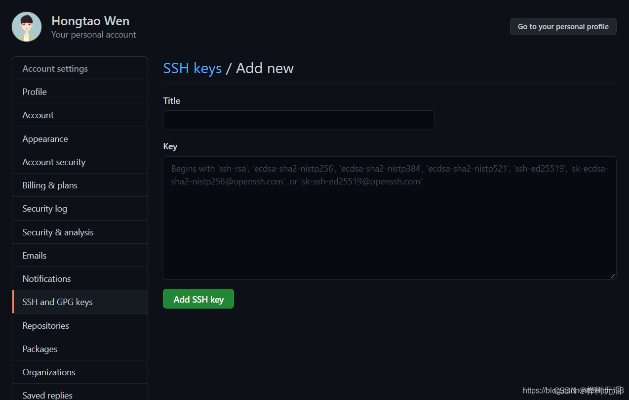Open the Profile settings page
The height and width of the screenshot is (400, 629).
[35, 92]
